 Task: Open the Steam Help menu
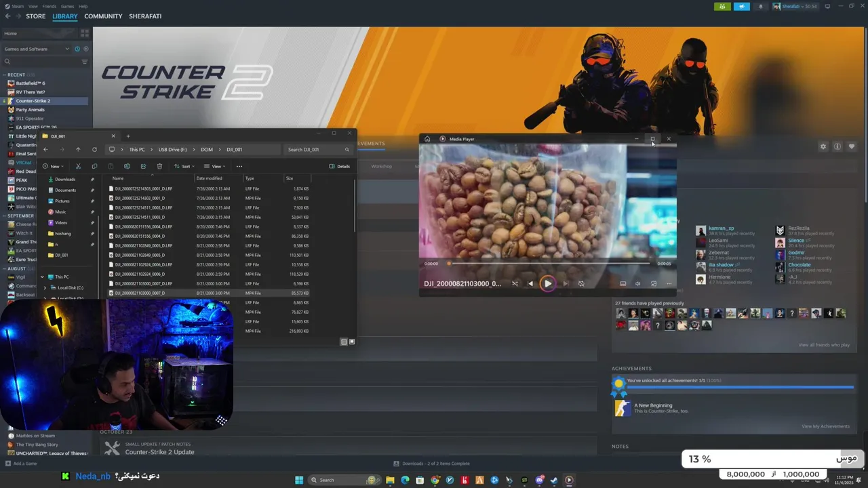point(83,6)
